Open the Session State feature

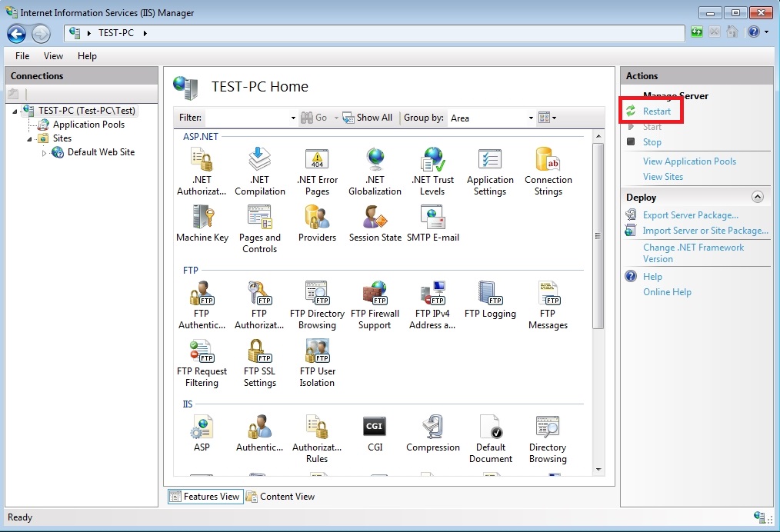[x=375, y=219]
